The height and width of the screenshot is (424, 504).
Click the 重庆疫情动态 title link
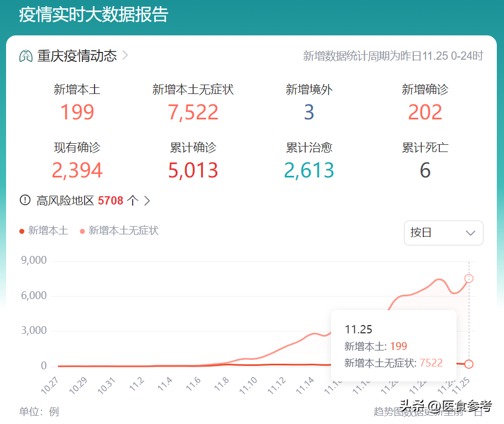pos(77,56)
